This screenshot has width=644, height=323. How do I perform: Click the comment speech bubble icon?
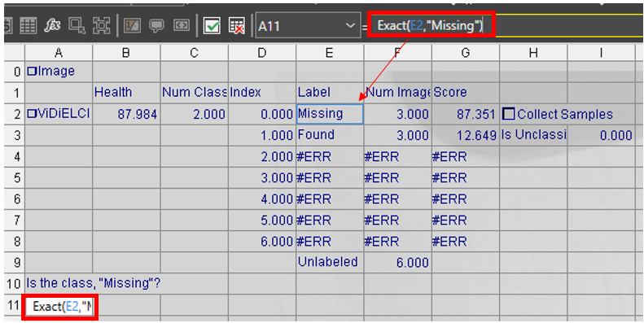pyautogui.click(x=156, y=26)
